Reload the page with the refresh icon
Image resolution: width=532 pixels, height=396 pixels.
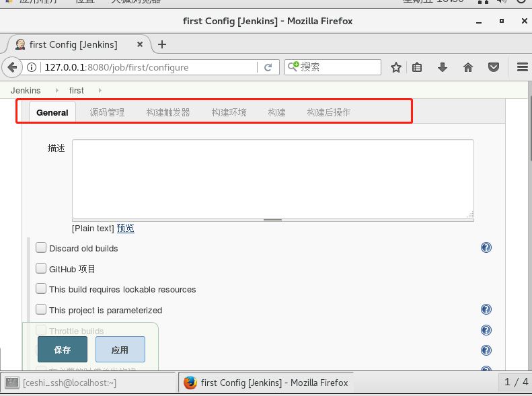coord(268,67)
